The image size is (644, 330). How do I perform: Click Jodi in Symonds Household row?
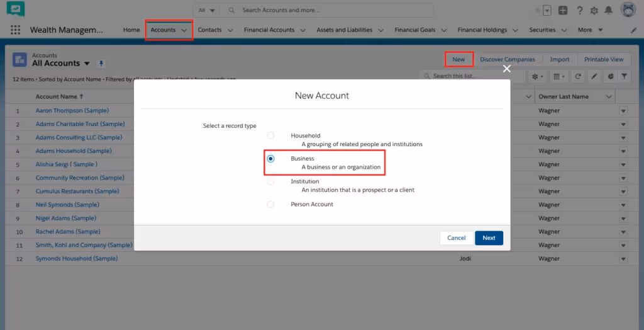tap(465, 259)
